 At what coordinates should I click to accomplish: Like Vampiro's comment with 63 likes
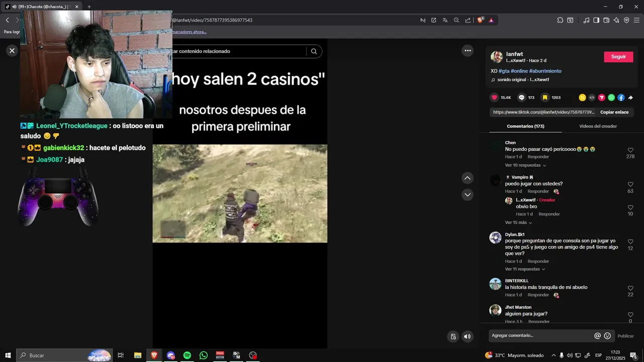[x=630, y=185]
